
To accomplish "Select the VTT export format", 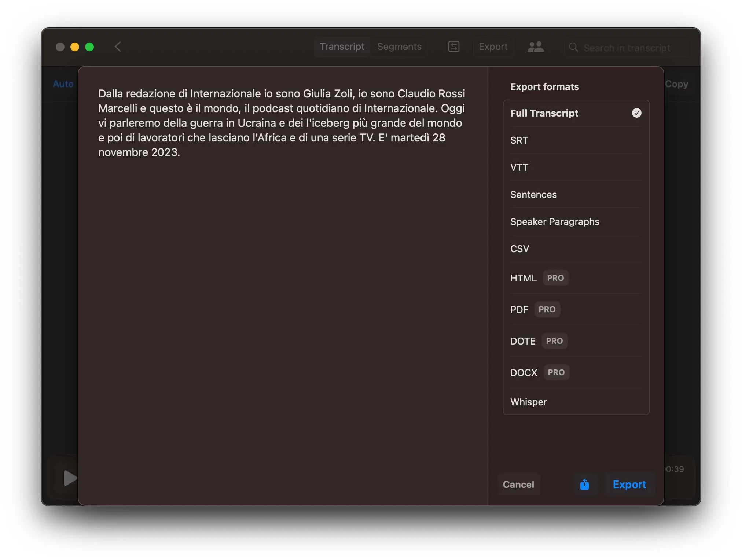I will click(519, 167).
